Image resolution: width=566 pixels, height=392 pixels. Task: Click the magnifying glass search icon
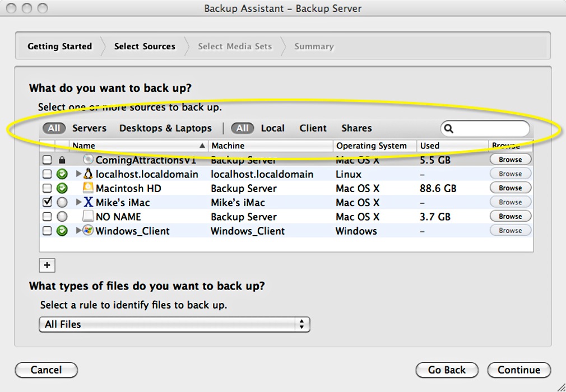tap(449, 128)
